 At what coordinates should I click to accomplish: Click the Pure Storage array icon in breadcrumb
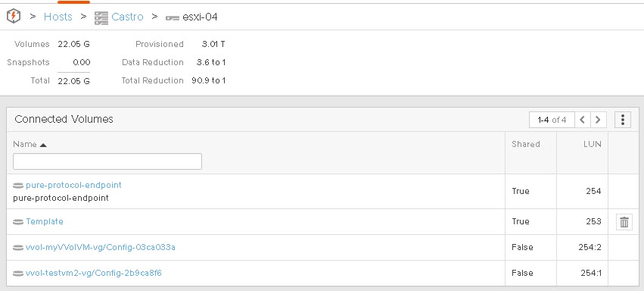tap(14, 17)
